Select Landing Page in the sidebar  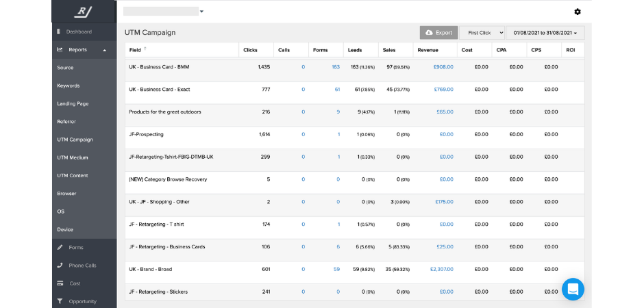click(x=73, y=103)
